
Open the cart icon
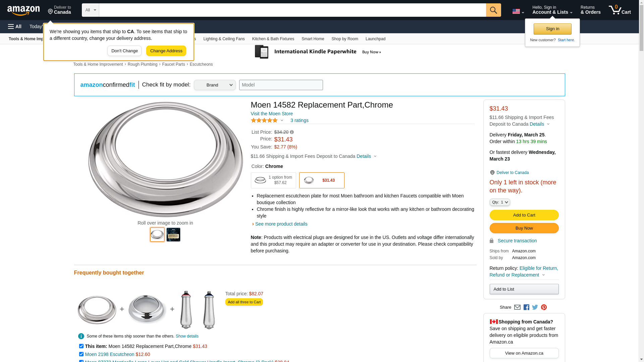tap(619, 10)
